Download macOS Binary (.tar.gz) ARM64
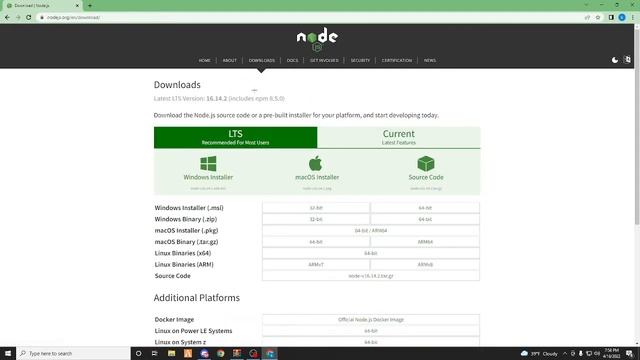The height and width of the screenshot is (360, 640). (425, 242)
